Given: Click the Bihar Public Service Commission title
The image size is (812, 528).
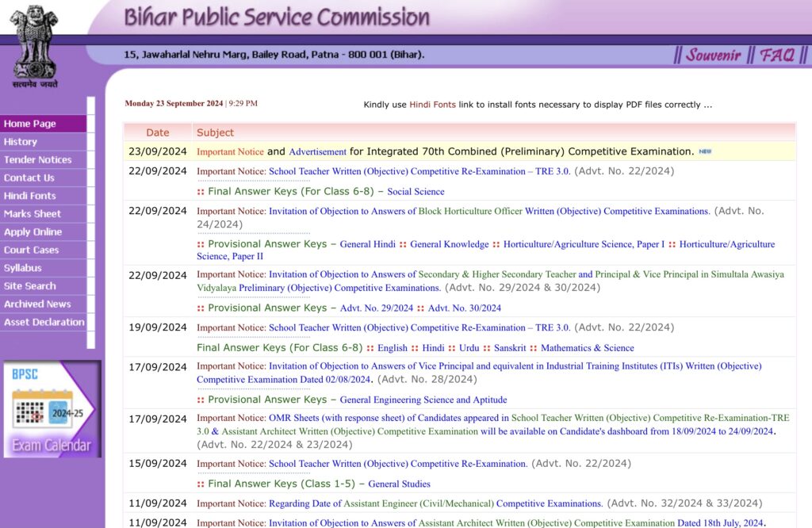Looking at the screenshot, I should tap(277, 17).
